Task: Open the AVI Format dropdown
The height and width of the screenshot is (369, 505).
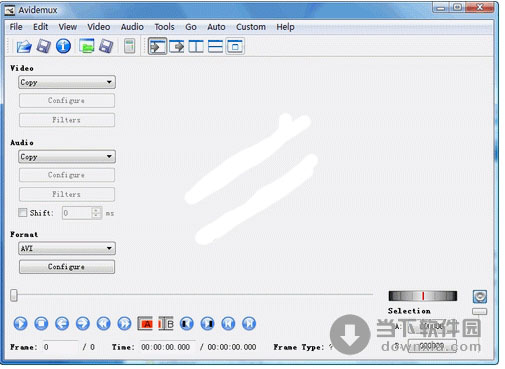Action: point(67,248)
